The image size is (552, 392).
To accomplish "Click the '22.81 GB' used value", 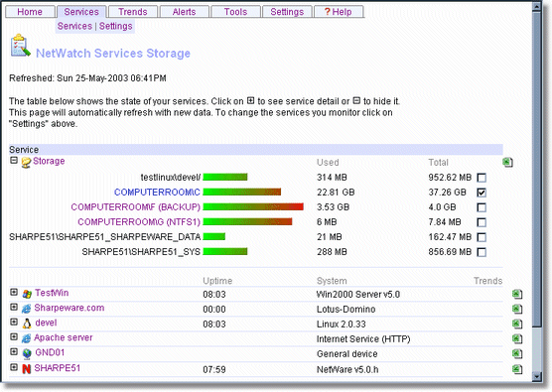I will (336, 193).
